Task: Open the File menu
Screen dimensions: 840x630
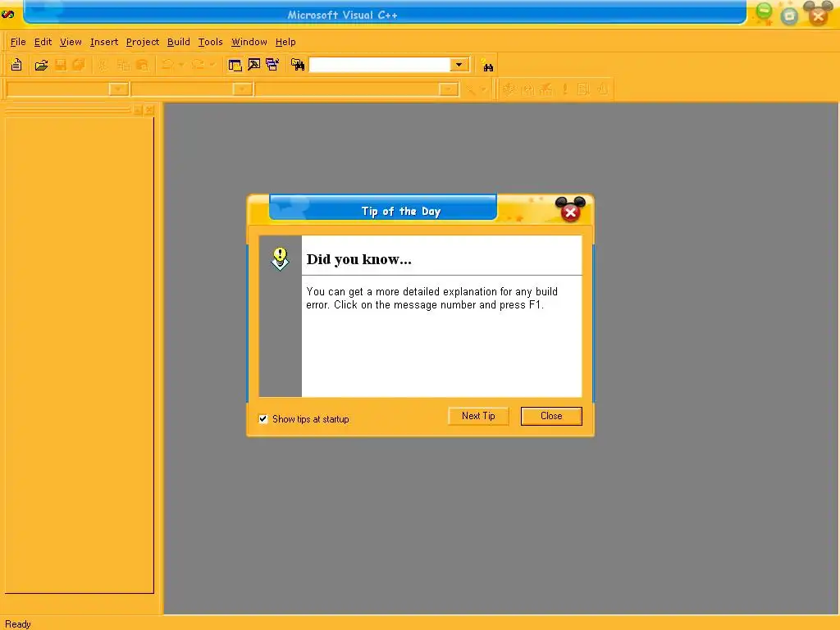Action: pyautogui.click(x=18, y=42)
